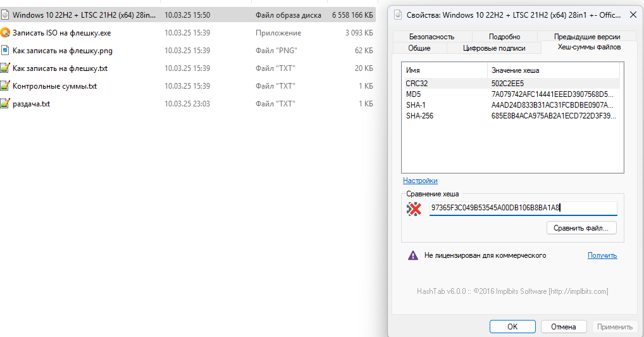Click the 'Контрольные суммы.txt' file icon

[5, 86]
